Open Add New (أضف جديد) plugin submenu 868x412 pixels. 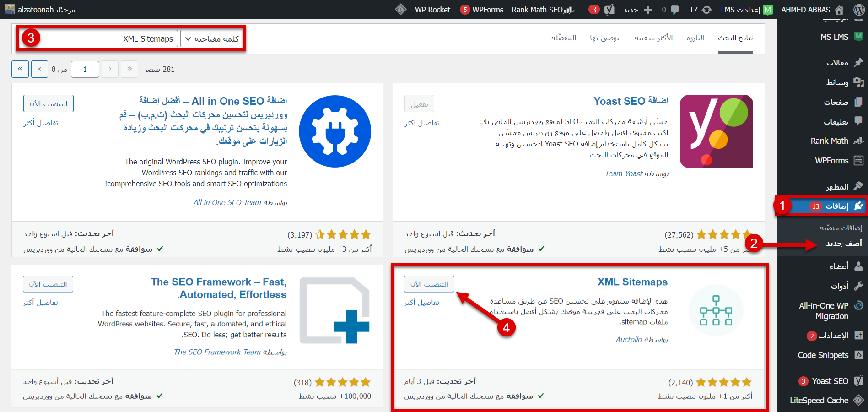pos(843,243)
